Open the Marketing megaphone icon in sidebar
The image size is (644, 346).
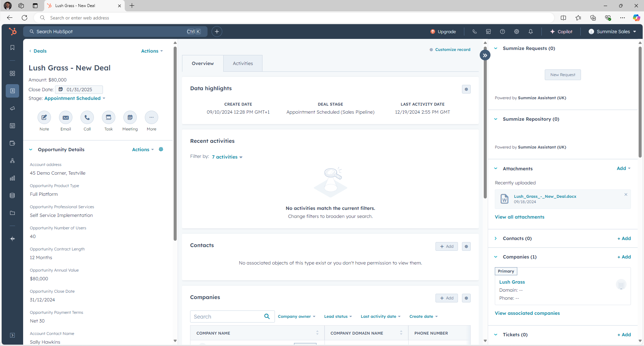coord(12,108)
